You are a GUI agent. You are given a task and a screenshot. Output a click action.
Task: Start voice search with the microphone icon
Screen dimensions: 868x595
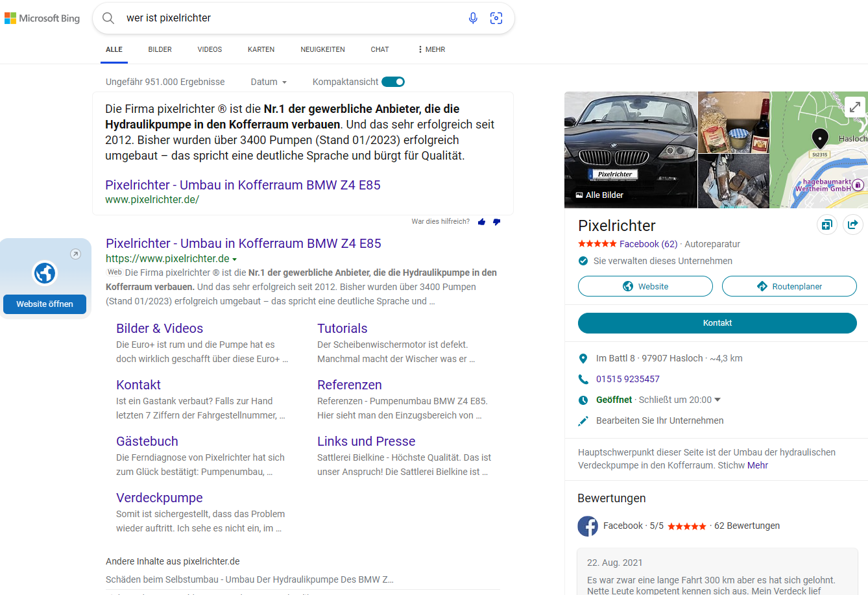tap(473, 18)
